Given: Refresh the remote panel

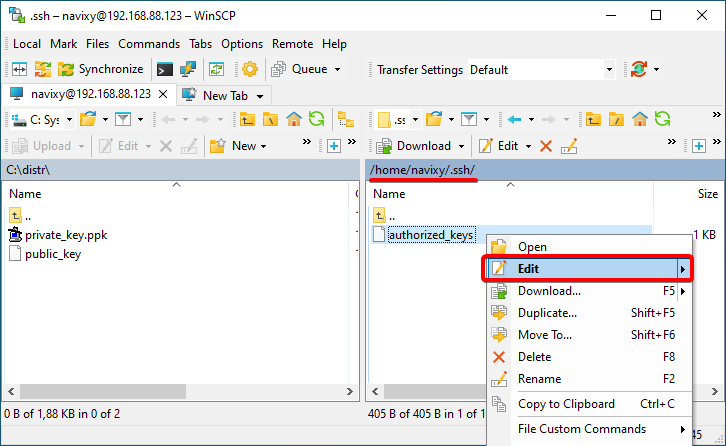Looking at the screenshot, I should 663,119.
